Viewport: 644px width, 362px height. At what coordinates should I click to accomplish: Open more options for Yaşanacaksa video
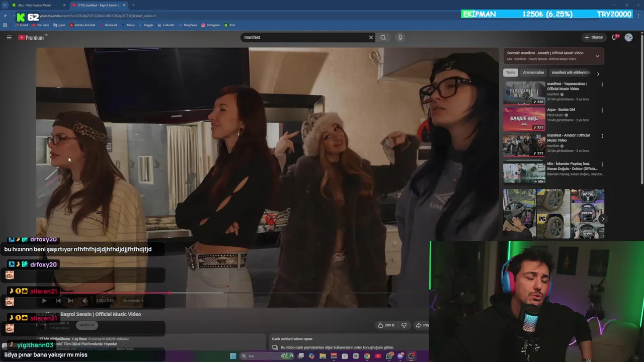(x=602, y=84)
